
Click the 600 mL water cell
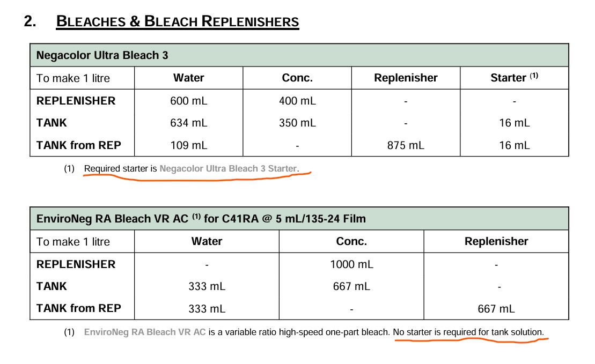click(x=188, y=101)
